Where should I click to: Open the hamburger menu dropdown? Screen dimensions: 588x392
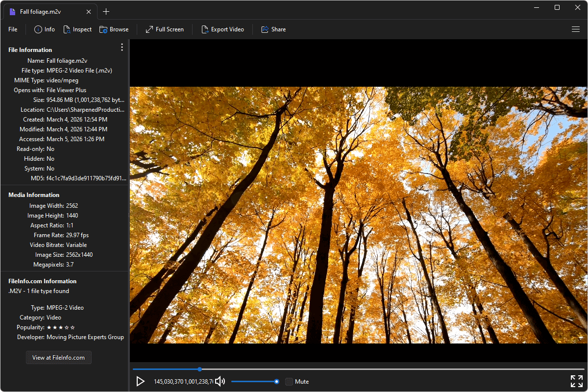coord(576,29)
